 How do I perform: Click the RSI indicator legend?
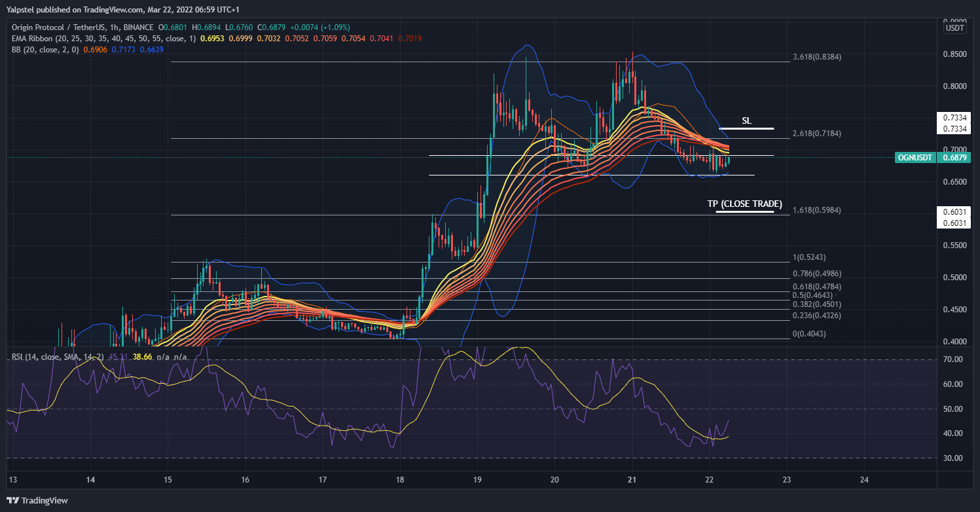click(58, 357)
